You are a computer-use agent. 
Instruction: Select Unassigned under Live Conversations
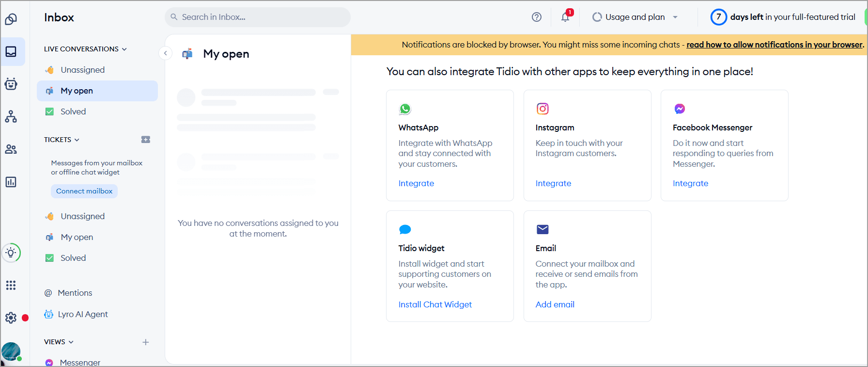97,70
